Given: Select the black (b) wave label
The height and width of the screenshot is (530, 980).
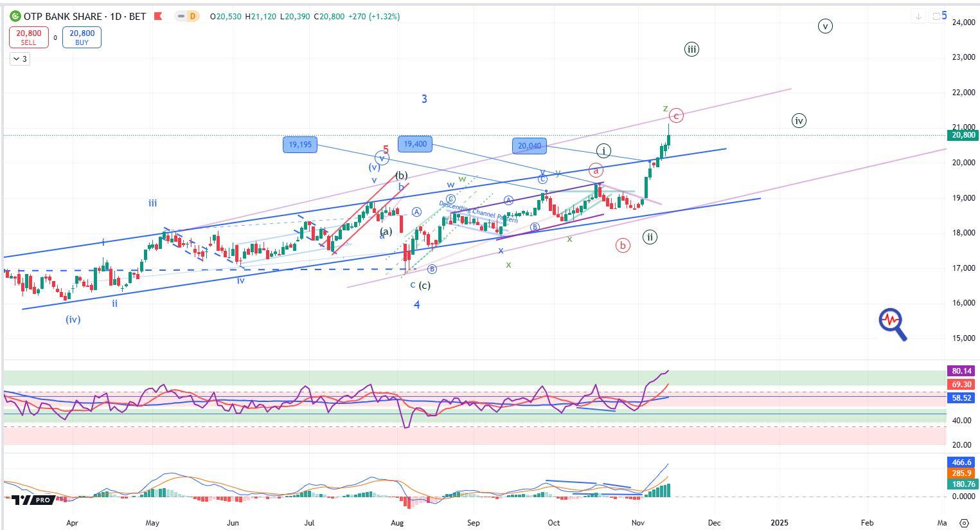Looking at the screenshot, I should click(402, 176).
